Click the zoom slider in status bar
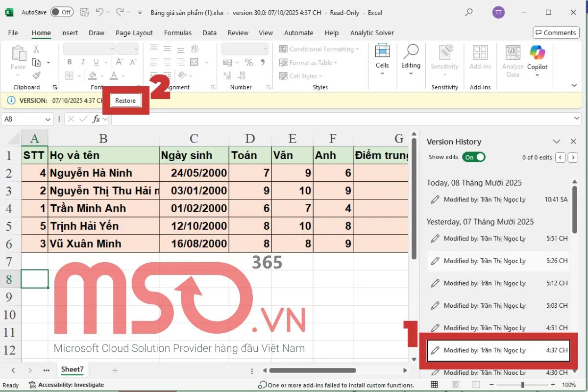The width and height of the screenshot is (588, 392). pos(523,385)
